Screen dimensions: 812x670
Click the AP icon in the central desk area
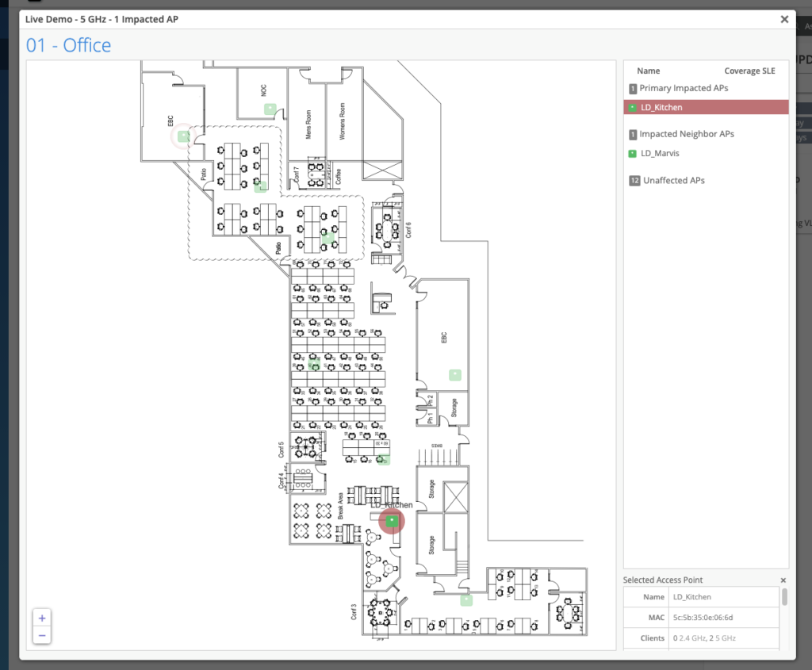tap(314, 363)
